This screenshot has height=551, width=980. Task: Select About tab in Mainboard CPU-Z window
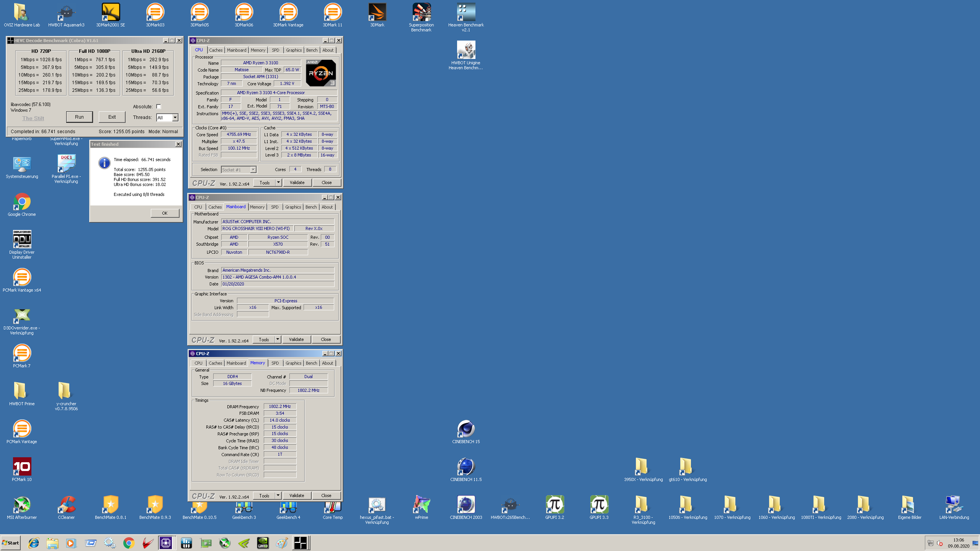(327, 207)
